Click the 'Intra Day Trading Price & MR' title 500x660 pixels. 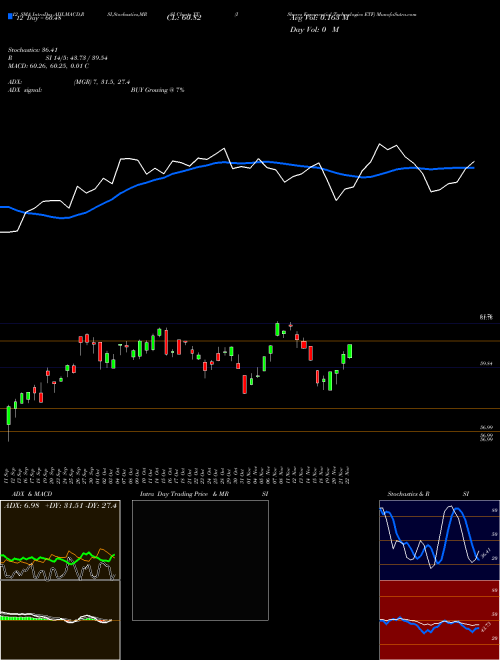(184, 494)
